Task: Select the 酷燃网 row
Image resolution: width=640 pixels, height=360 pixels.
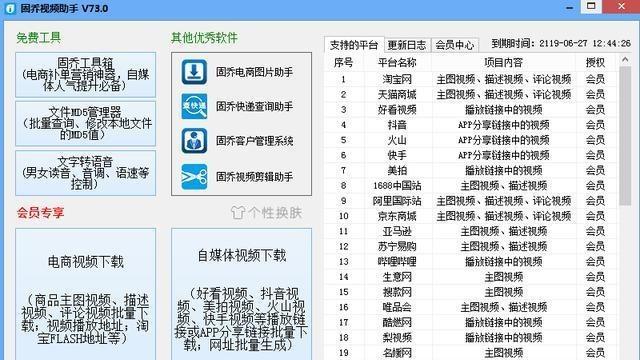Action: [x=470, y=322]
